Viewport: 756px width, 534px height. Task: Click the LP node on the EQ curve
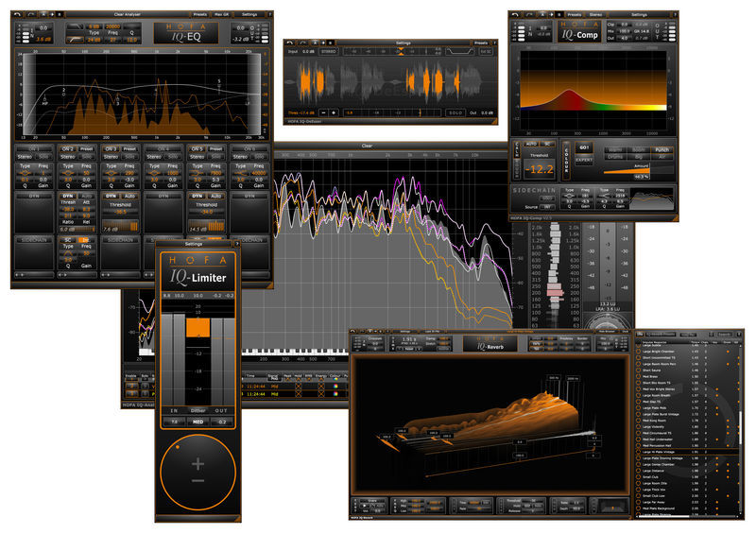tap(248, 102)
